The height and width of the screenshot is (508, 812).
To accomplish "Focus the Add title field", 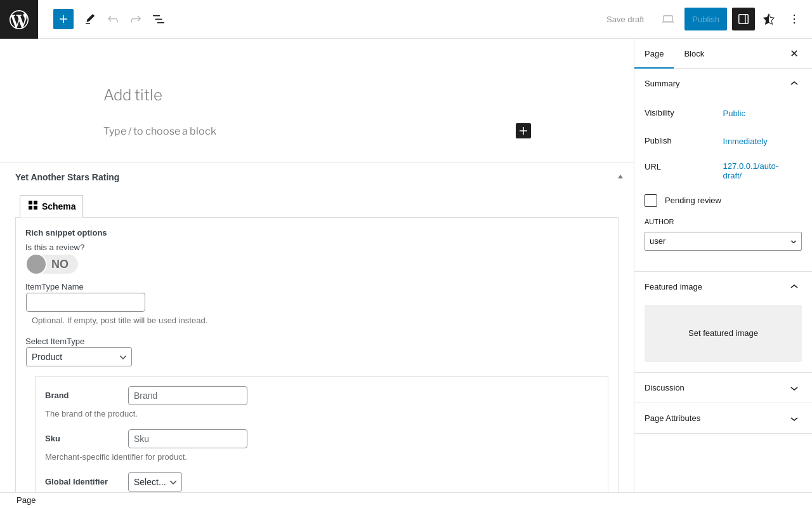I will tap(317, 95).
